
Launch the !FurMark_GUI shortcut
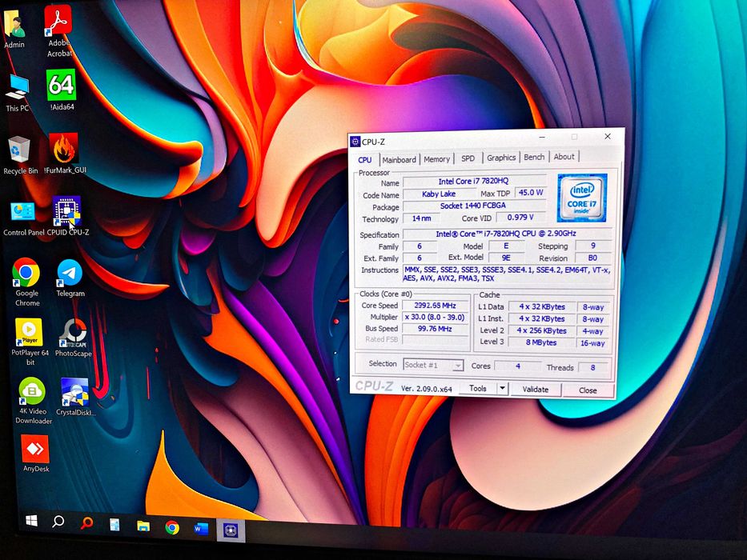point(65,154)
